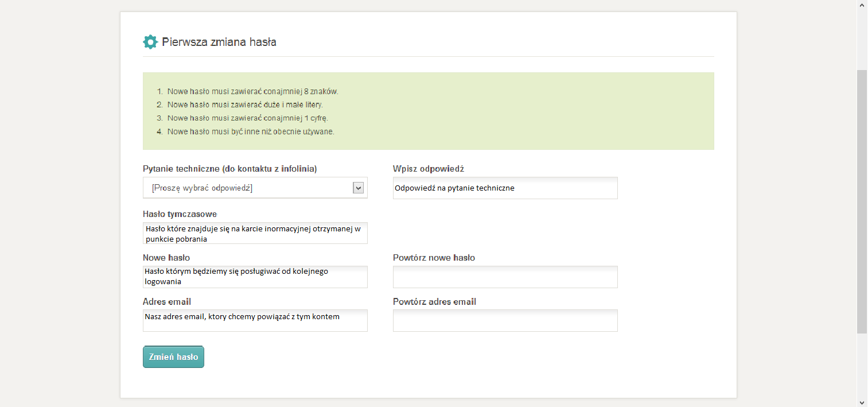
Task: Click the "Powtórz adres email" label text
Action: tap(434, 301)
